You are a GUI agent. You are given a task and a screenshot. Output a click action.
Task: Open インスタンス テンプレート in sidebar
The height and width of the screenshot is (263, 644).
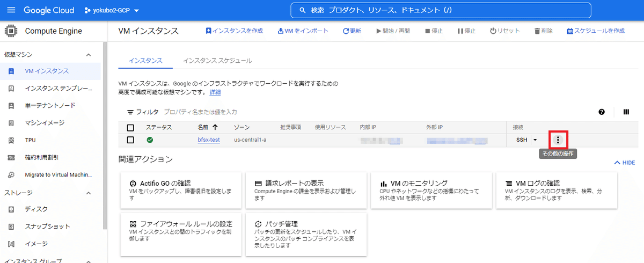(50, 89)
